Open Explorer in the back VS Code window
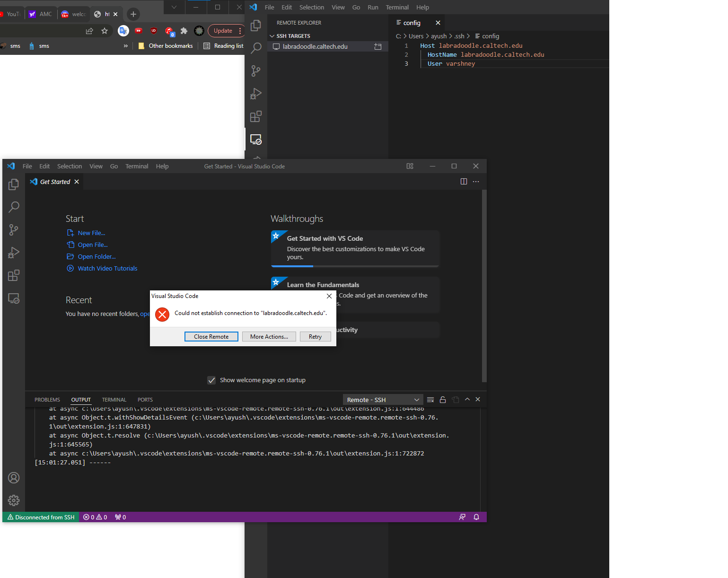728x578 pixels. coord(256,25)
